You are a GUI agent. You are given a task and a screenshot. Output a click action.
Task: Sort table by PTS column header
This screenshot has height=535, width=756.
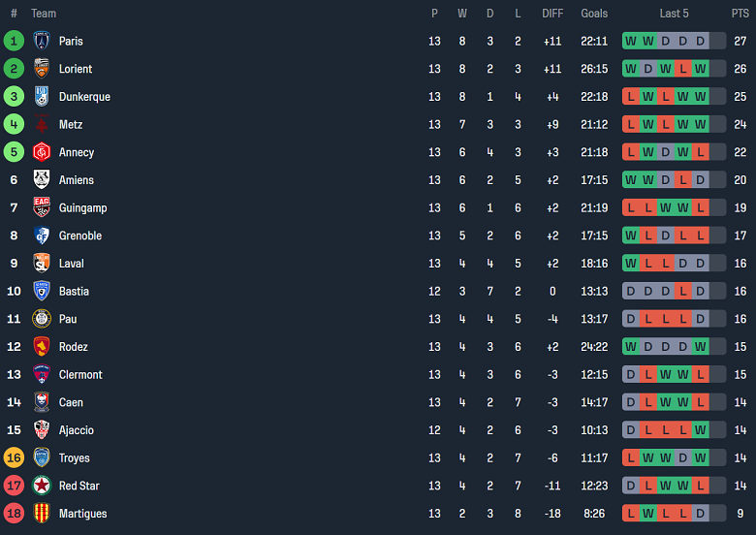tap(740, 14)
